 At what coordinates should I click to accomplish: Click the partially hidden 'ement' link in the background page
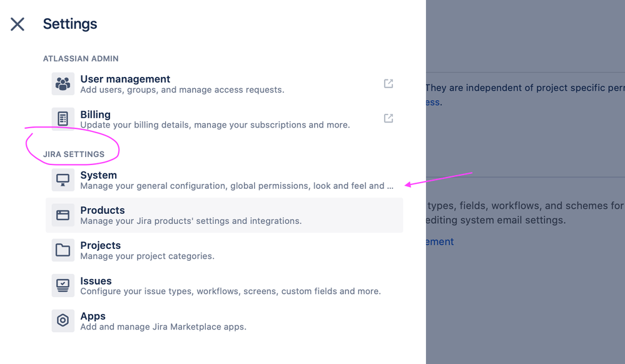[x=440, y=241]
